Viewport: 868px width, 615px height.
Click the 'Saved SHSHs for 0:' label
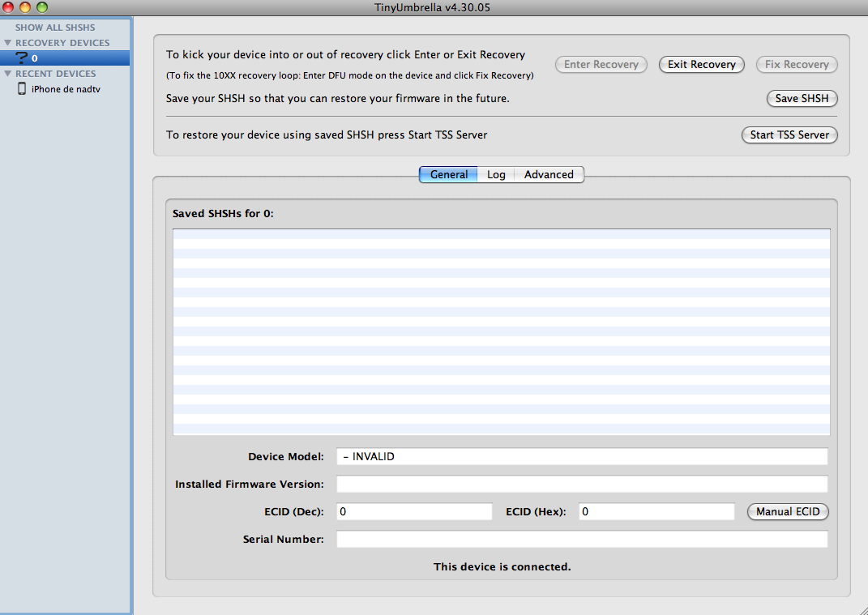click(x=223, y=214)
